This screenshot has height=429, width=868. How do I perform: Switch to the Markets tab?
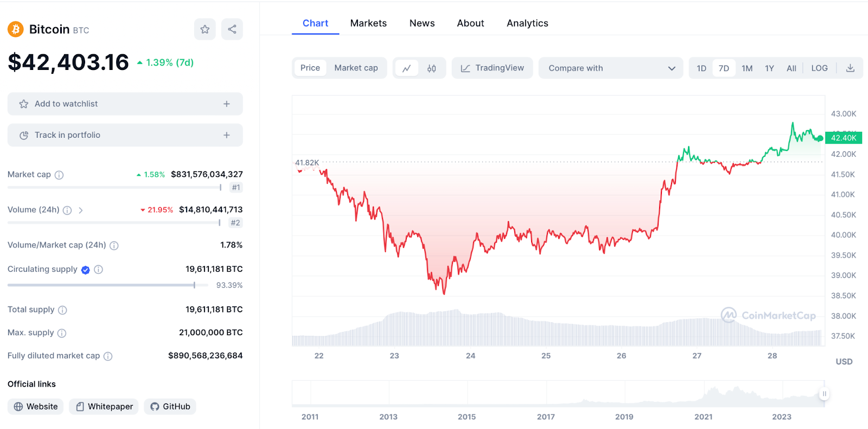(368, 23)
